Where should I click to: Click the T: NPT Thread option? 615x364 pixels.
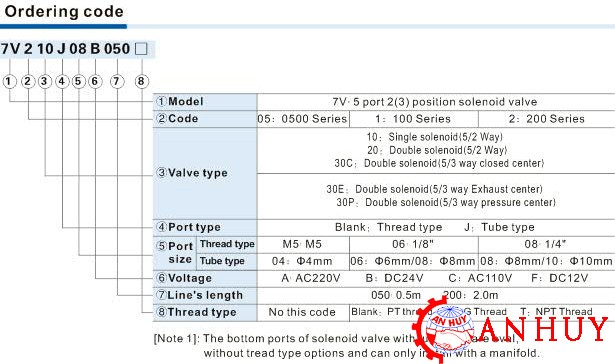(x=556, y=312)
